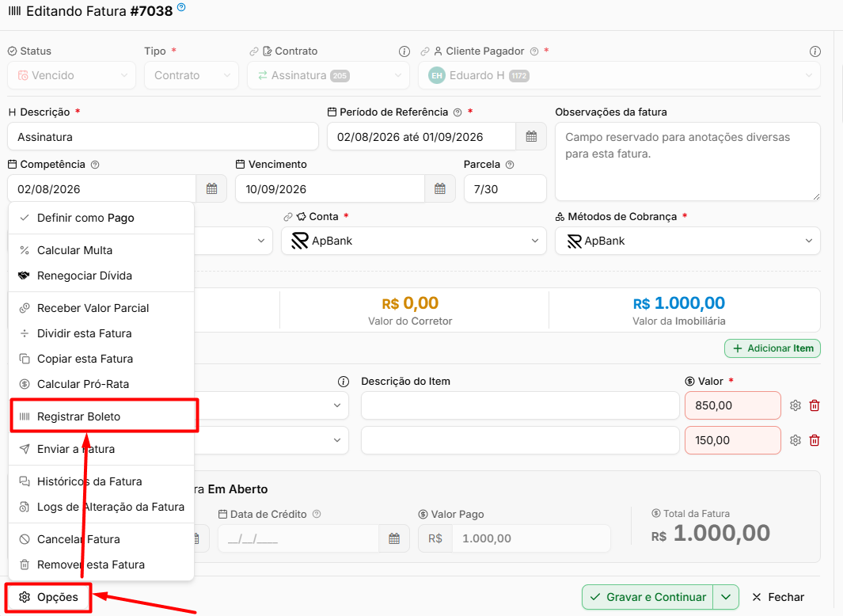The image size is (843, 616).
Task: Click the help icon next to Data de Crédito
Action: point(317,514)
